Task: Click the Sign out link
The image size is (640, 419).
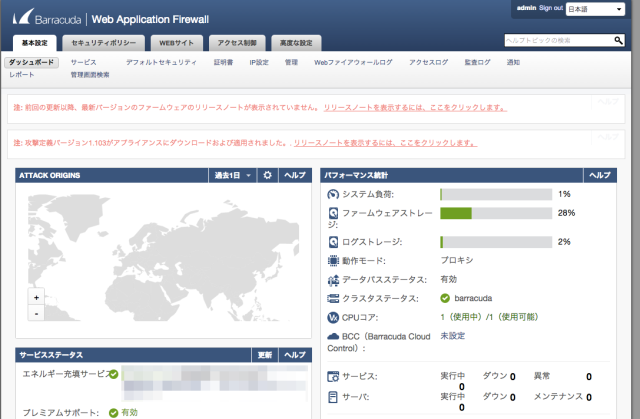Action: click(551, 8)
